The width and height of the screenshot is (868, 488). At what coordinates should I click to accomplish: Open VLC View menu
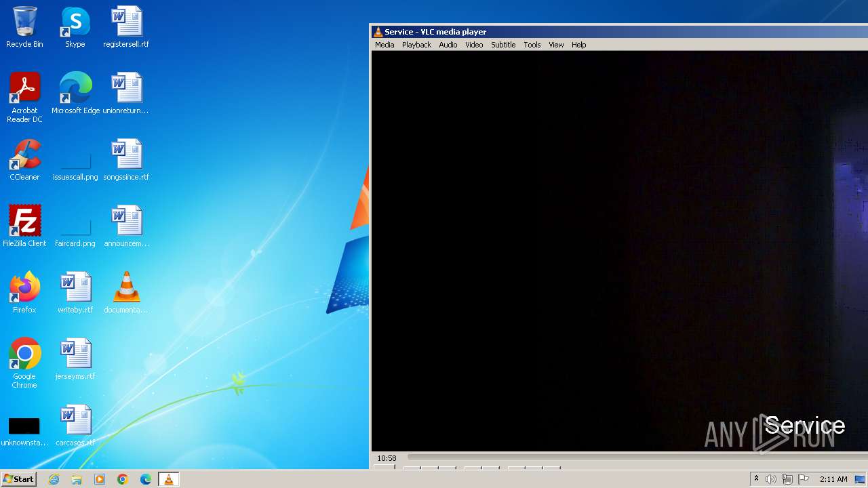(x=556, y=45)
